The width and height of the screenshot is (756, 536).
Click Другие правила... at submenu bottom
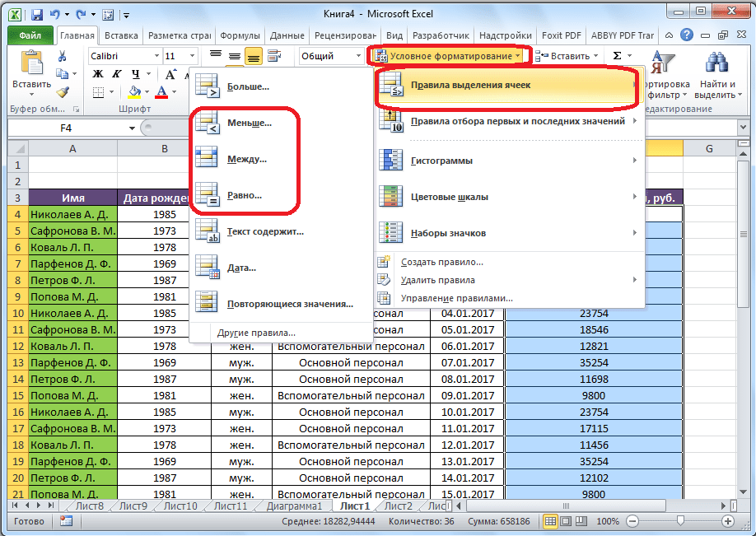(x=256, y=333)
